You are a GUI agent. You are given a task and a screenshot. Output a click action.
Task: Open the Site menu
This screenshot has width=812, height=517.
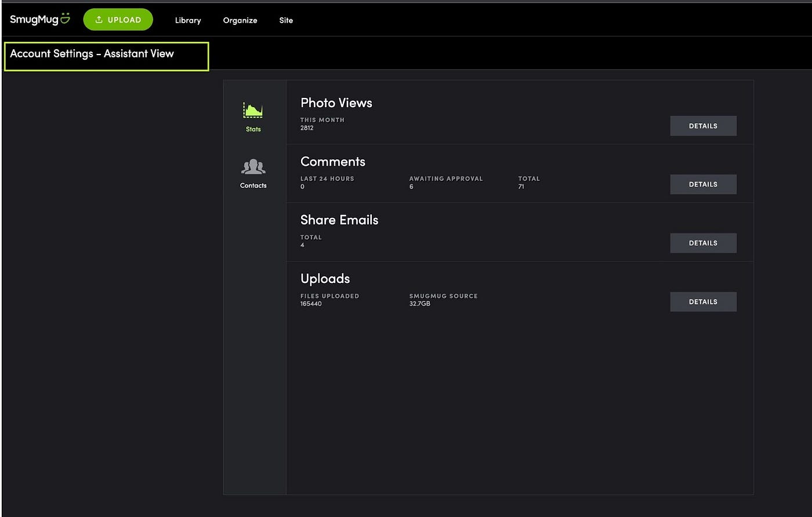coord(286,20)
